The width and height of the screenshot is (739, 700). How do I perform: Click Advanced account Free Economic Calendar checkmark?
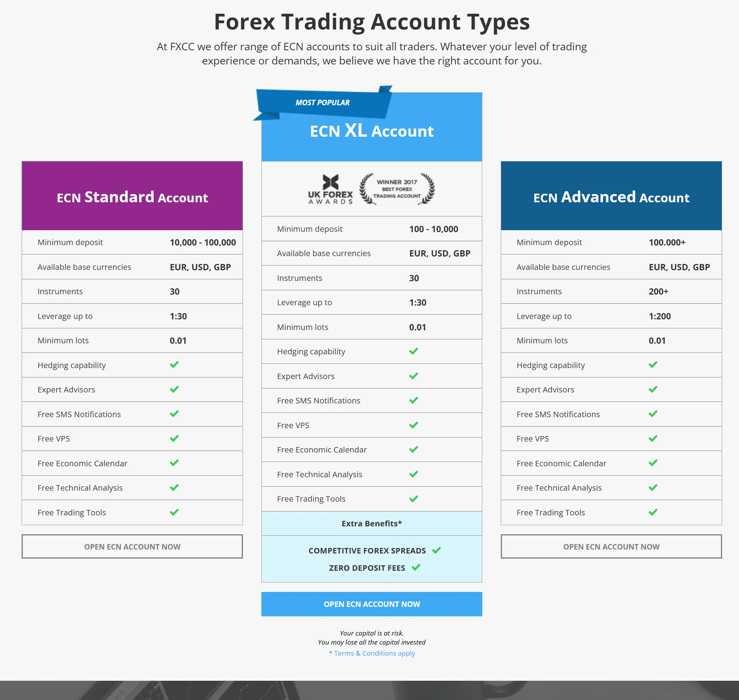tap(653, 463)
